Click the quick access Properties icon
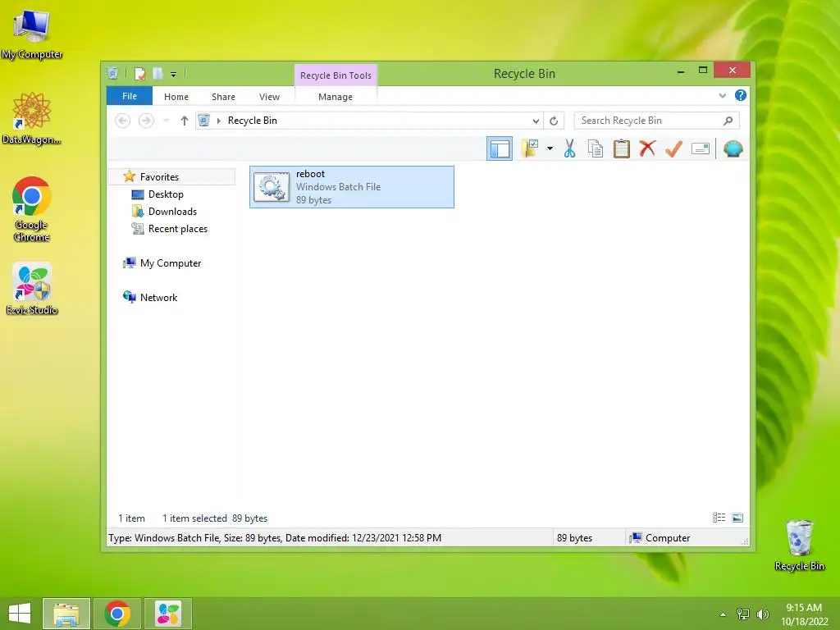840x630 pixels. (x=139, y=74)
